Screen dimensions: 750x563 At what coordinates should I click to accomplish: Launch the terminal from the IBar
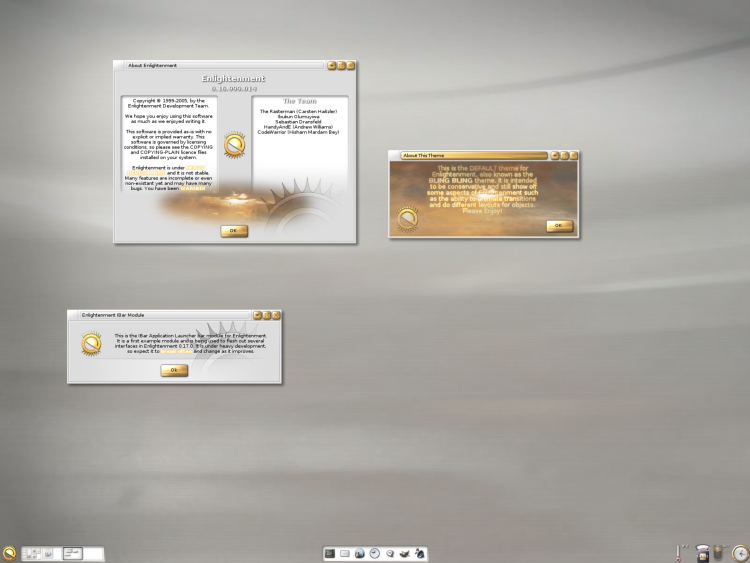330,553
